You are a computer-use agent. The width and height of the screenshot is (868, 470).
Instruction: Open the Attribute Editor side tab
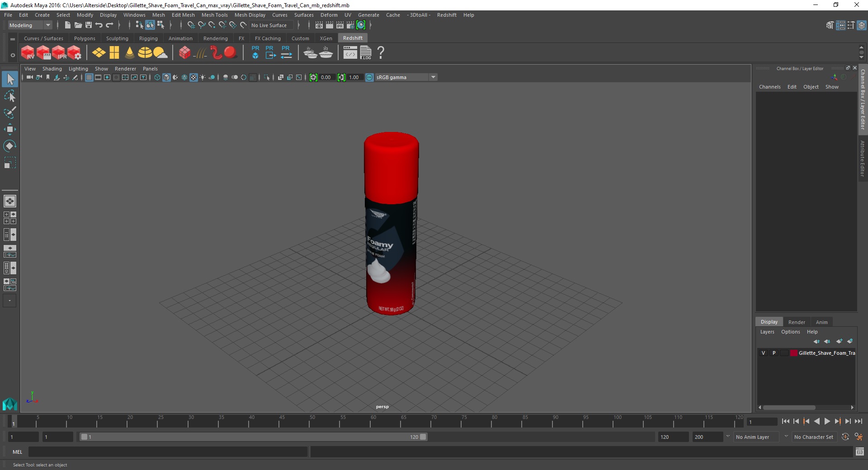click(863, 158)
